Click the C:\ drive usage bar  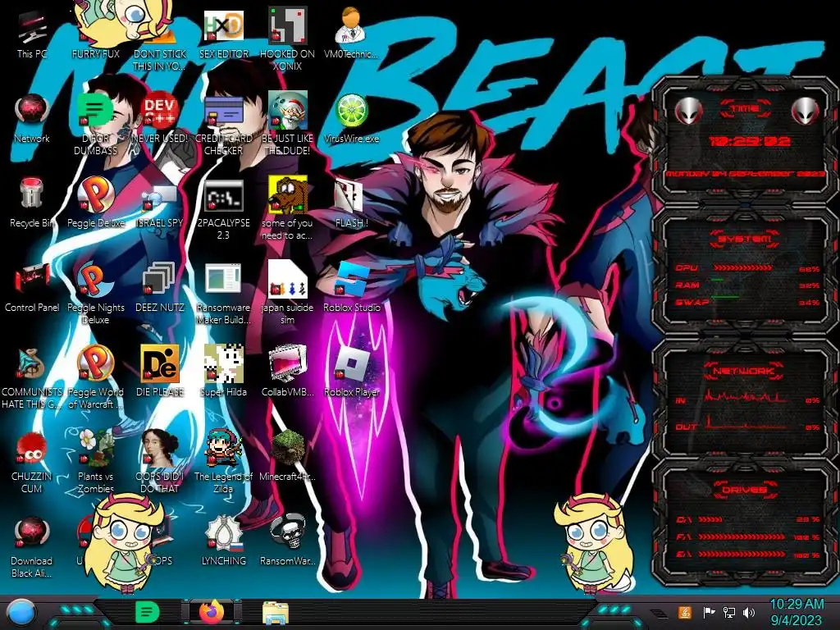tap(710, 519)
